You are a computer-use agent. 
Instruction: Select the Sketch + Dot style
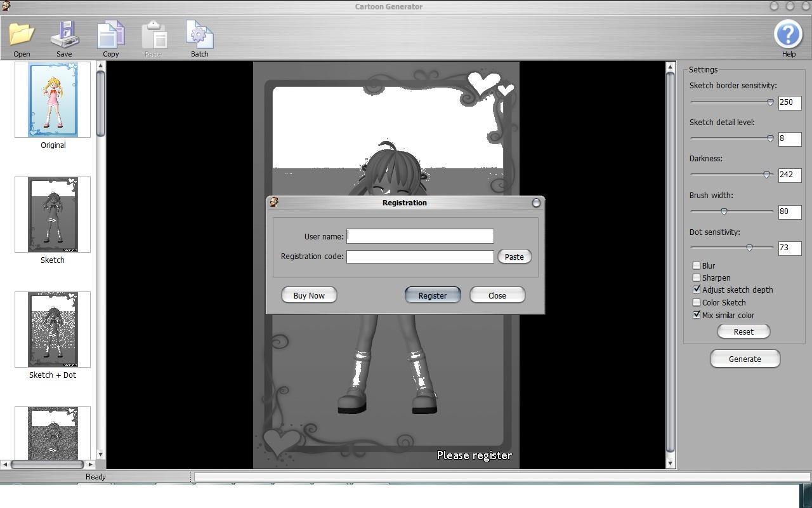[x=53, y=329]
